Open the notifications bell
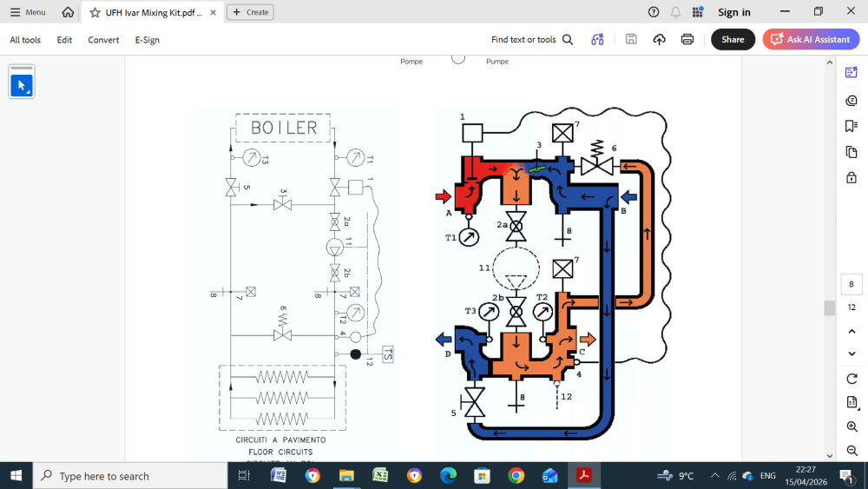This screenshot has height=489, width=868. tap(675, 12)
